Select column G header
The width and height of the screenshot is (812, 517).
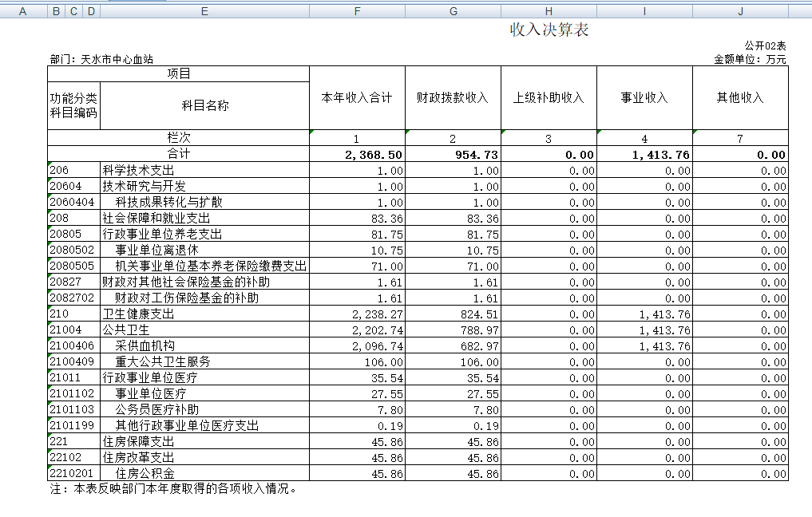click(453, 11)
